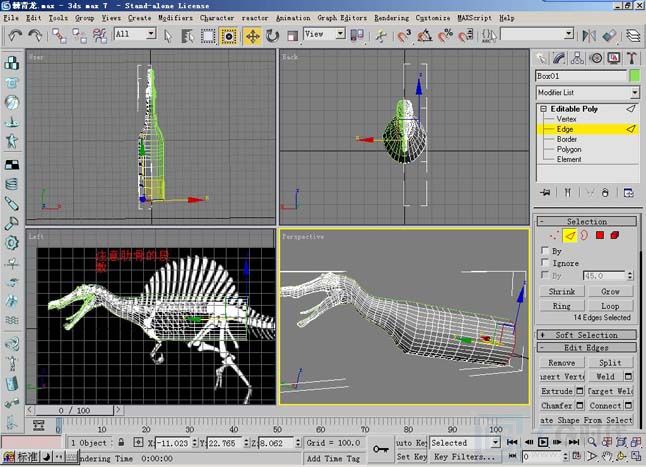
Task: Enable the By Vertex checkbox
Action: (x=545, y=251)
